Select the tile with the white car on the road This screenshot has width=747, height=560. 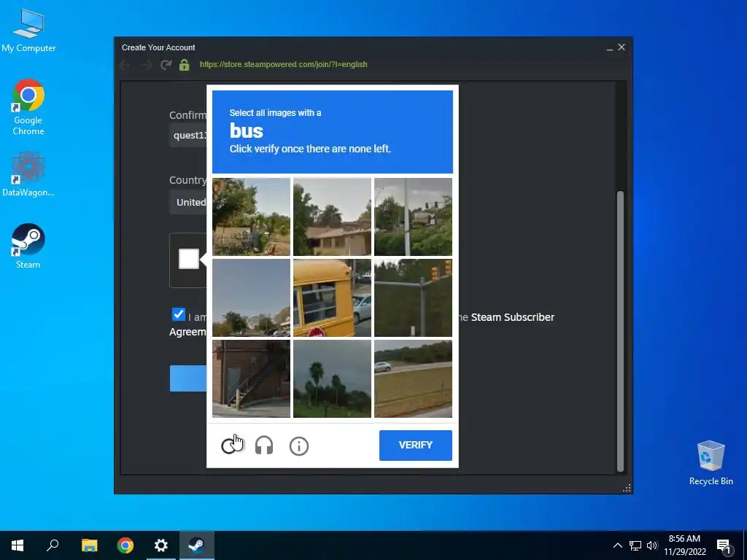(x=413, y=378)
